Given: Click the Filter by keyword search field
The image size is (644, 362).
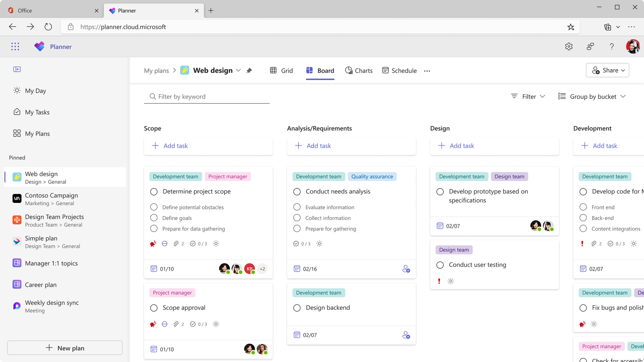Looking at the screenshot, I should click(x=207, y=96).
